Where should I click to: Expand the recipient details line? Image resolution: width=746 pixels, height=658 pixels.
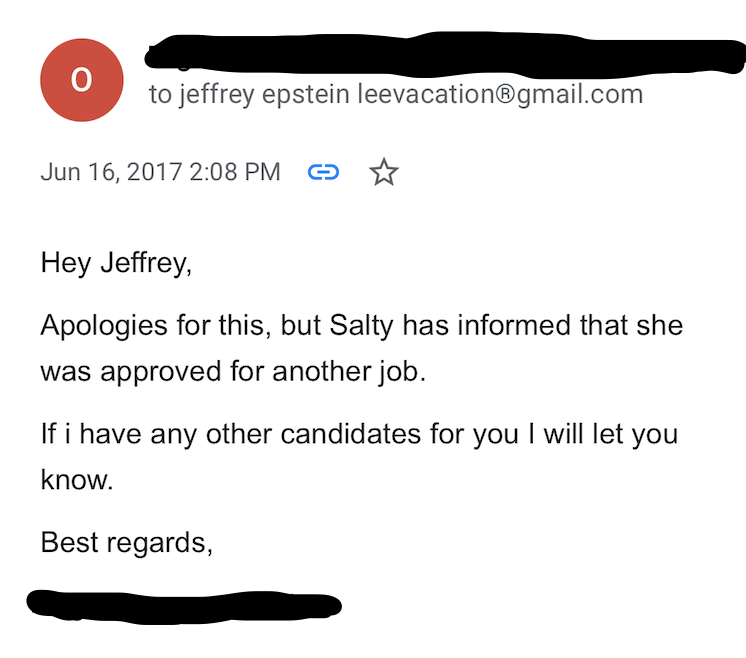(x=395, y=95)
